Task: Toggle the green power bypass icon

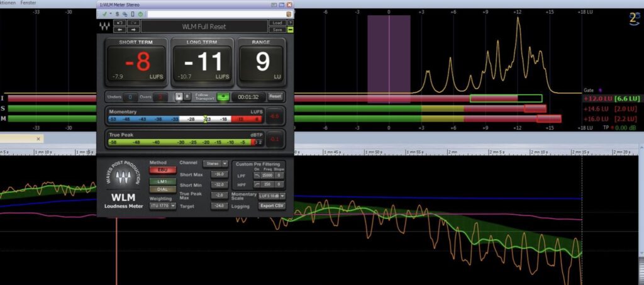Action: tap(140, 14)
